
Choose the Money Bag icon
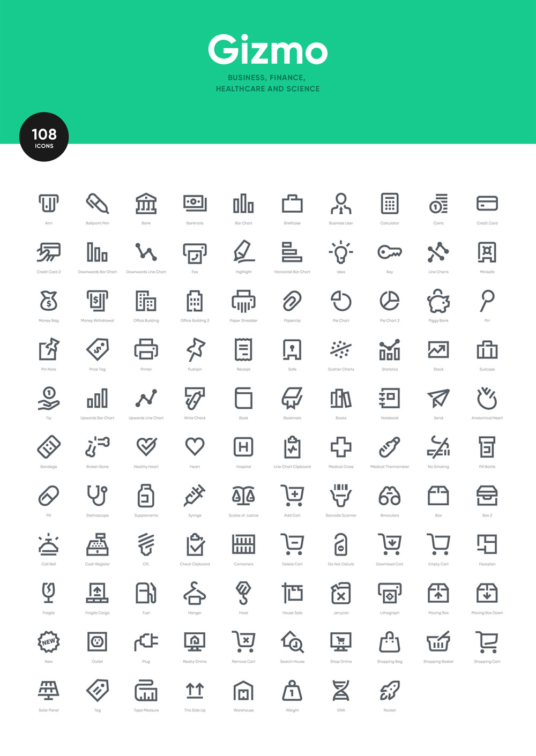click(x=48, y=301)
